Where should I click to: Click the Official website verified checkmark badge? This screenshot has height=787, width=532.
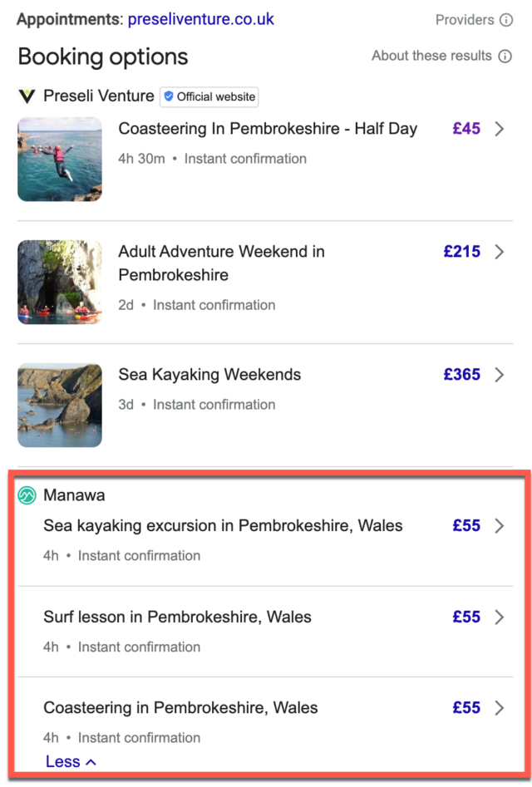pos(170,96)
